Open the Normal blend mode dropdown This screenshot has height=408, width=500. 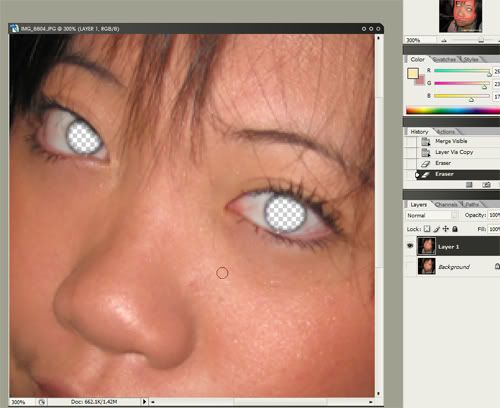432,215
